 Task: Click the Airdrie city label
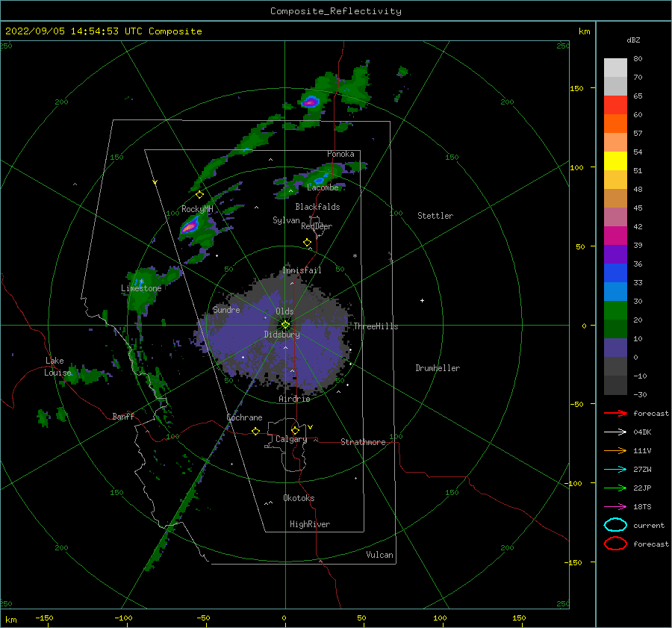click(294, 399)
